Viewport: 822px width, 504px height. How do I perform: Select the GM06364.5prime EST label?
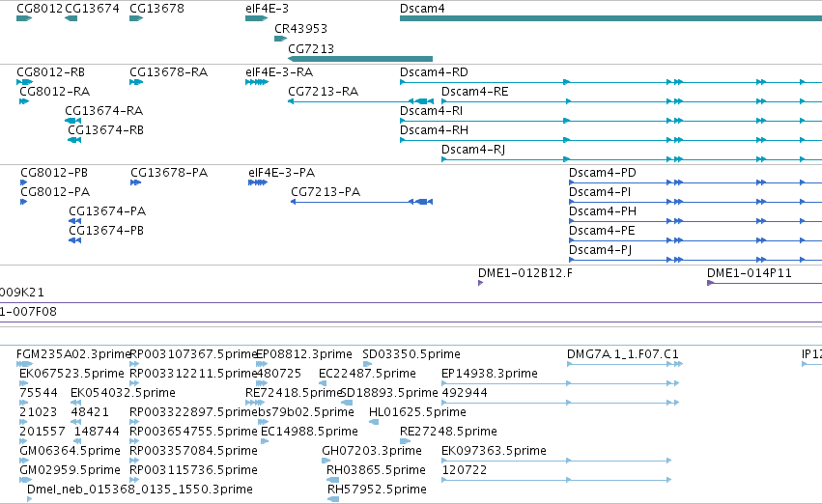(x=71, y=451)
